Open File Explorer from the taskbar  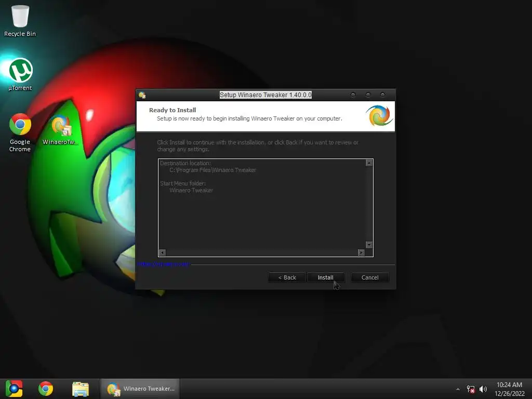coord(81,389)
